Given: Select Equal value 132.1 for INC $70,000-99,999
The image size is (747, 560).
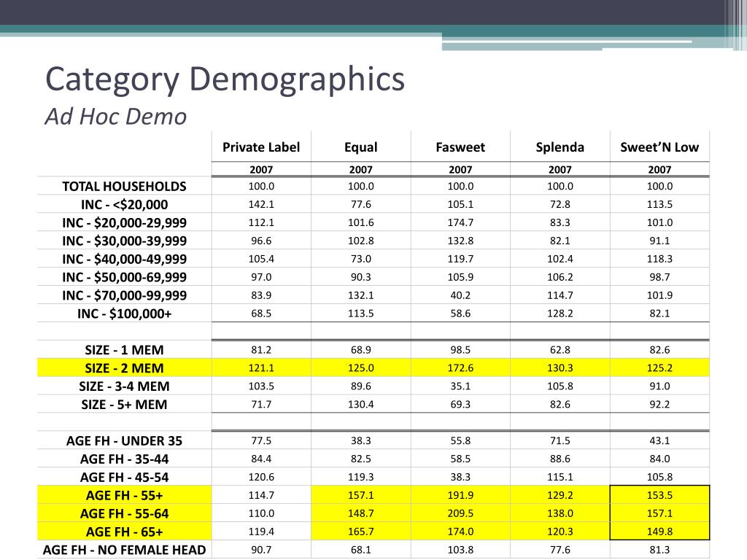Looking at the screenshot, I should pos(360,295).
